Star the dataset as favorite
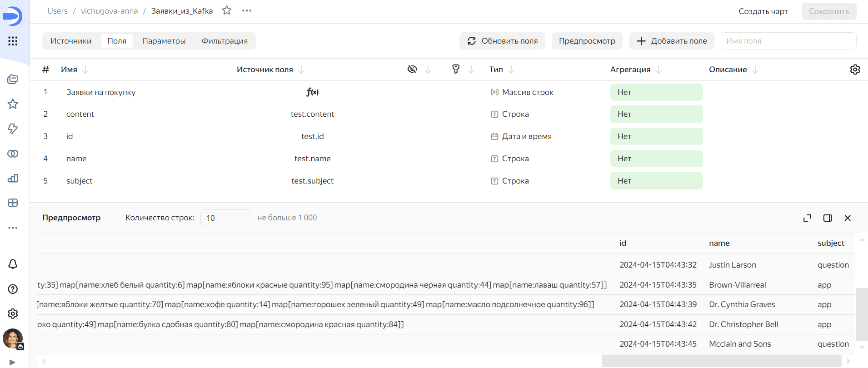 pyautogui.click(x=227, y=10)
